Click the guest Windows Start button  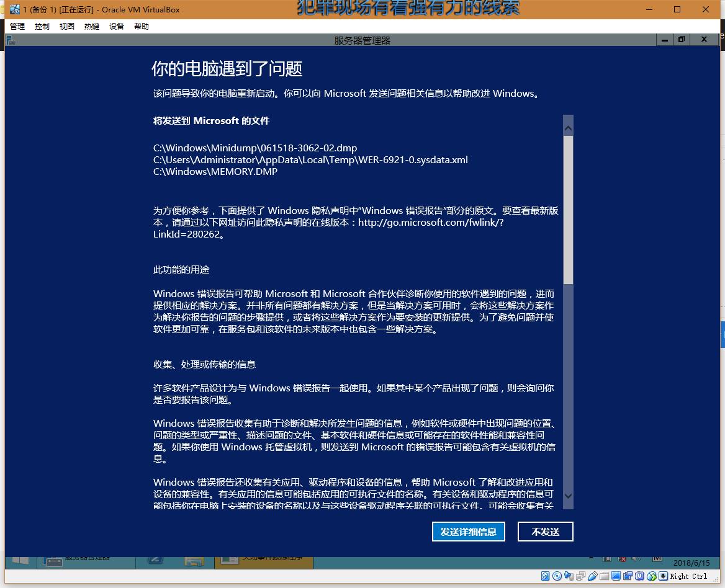(20, 561)
